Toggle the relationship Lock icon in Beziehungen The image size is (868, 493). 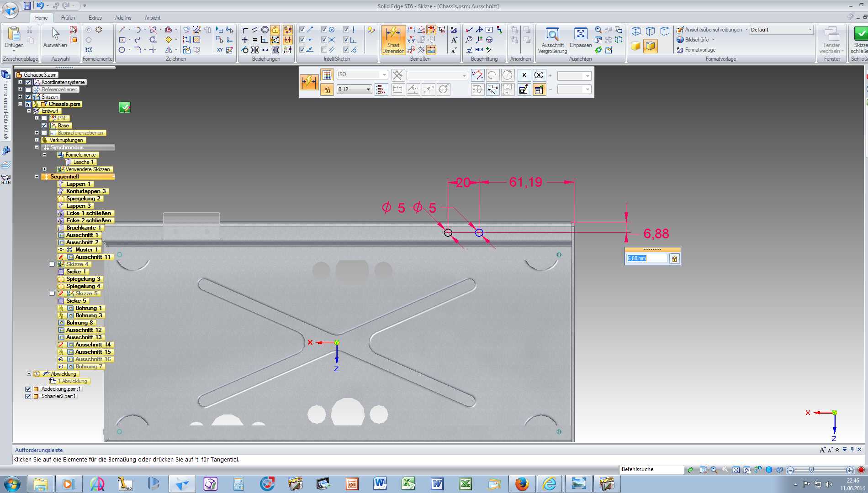pos(275,30)
